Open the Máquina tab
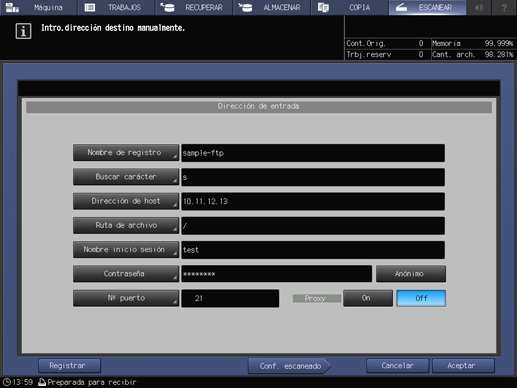 click(x=39, y=7)
